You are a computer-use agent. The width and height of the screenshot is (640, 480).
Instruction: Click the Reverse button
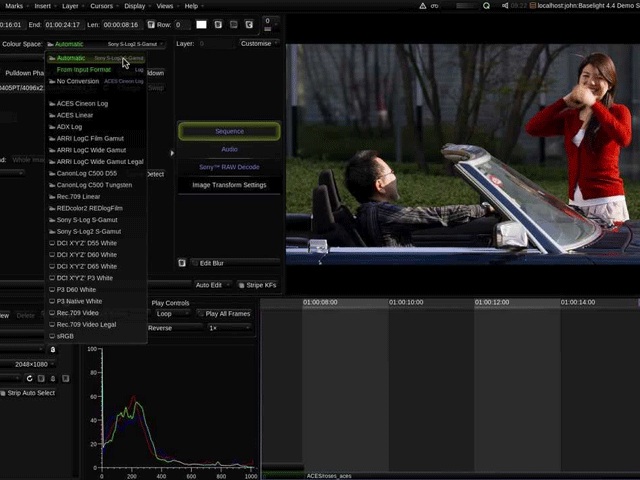[174, 328]
